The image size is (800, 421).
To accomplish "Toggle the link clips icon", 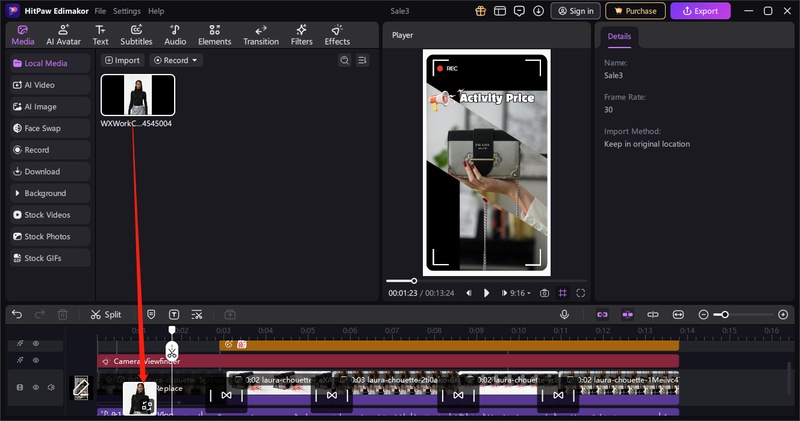I will (603, 314).
